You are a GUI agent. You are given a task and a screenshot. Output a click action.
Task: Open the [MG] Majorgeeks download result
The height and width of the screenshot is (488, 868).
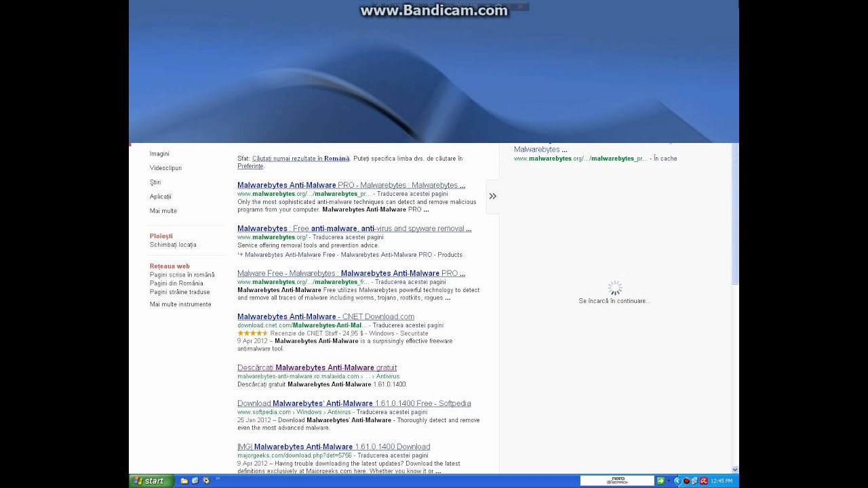(x=334, y=447)
